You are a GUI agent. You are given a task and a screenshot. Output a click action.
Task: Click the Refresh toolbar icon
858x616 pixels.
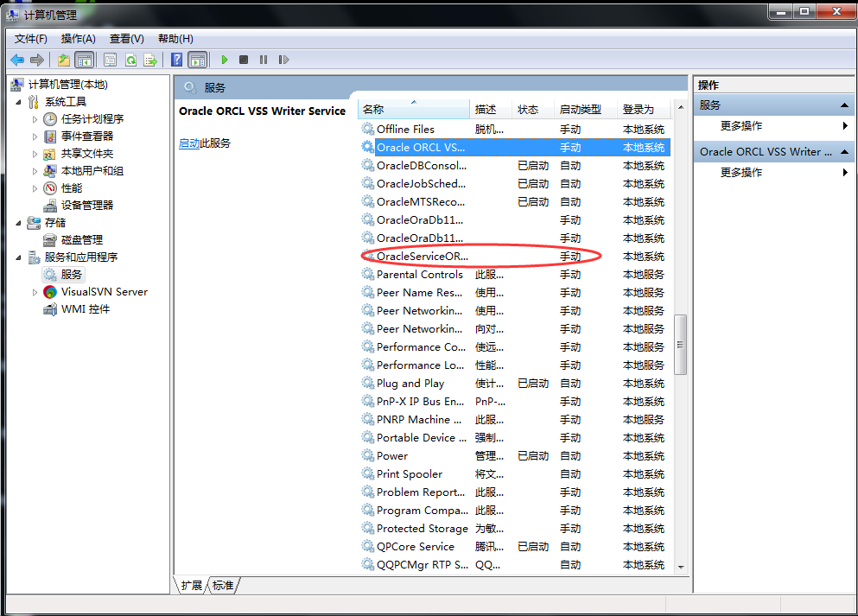coord(130,60)
